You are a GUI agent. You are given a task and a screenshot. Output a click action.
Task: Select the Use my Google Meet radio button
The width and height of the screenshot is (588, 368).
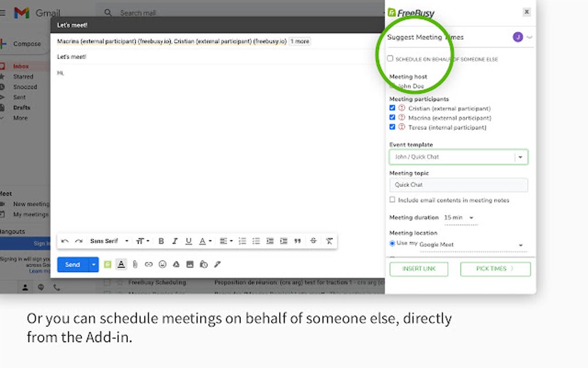pyautogui.click(x=392, y=243)
